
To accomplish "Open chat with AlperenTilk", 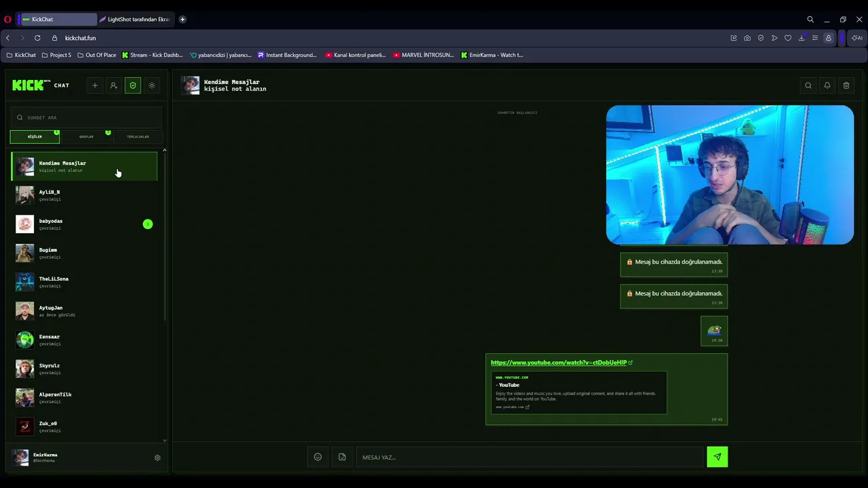I will pyautogui.click(x=84, y=398).
